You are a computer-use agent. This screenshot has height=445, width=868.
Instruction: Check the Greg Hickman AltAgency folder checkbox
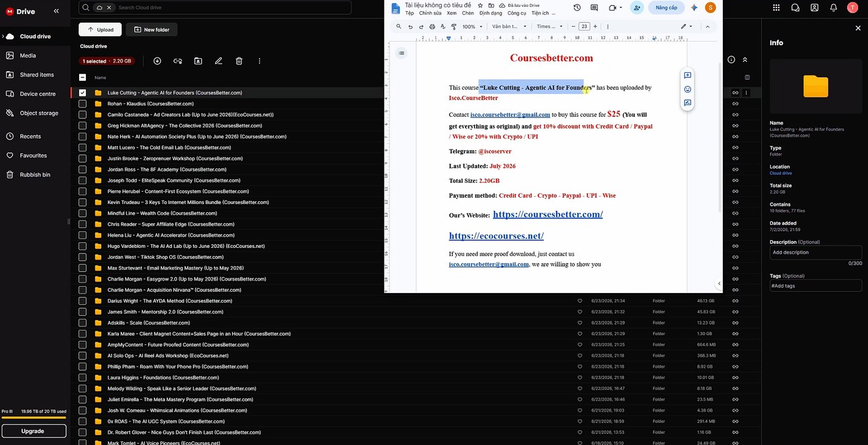(82, 125)
